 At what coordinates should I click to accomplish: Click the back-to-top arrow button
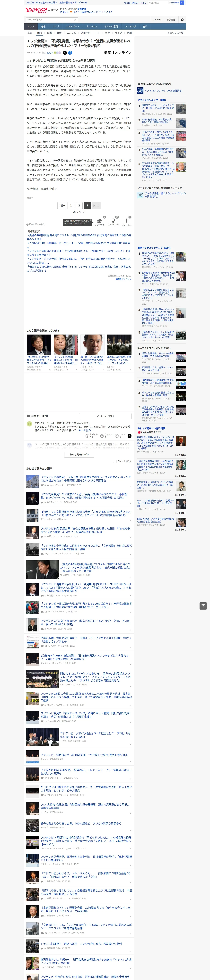(x=203, y=606)
